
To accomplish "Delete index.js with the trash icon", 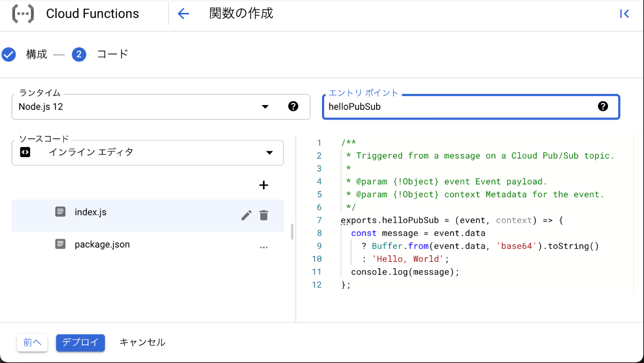I will tap(264, 216).
